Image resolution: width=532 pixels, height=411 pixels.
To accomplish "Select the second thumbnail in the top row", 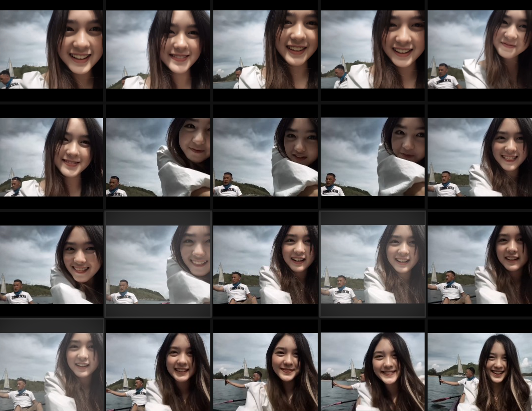I will (158, 49).
